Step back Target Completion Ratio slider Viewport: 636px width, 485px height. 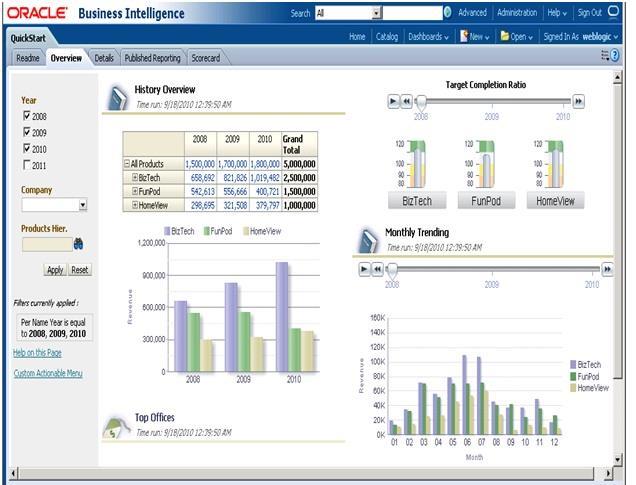(406, 101)
